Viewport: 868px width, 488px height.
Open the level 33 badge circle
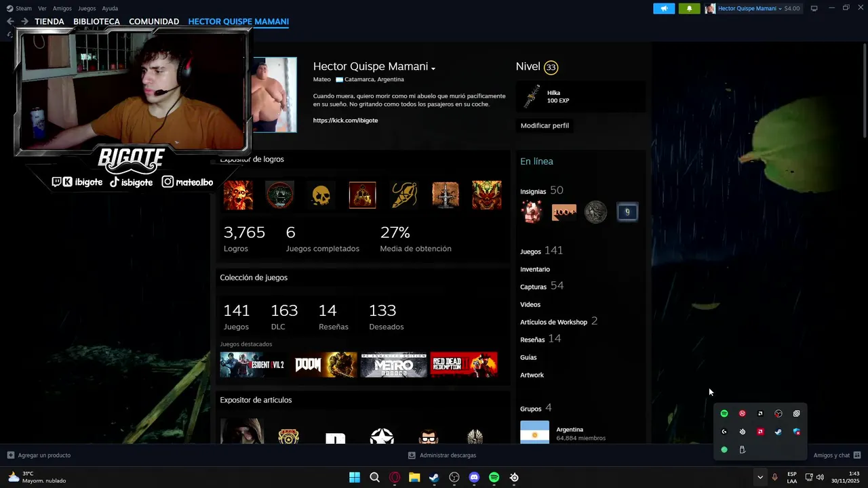[551, 67]
